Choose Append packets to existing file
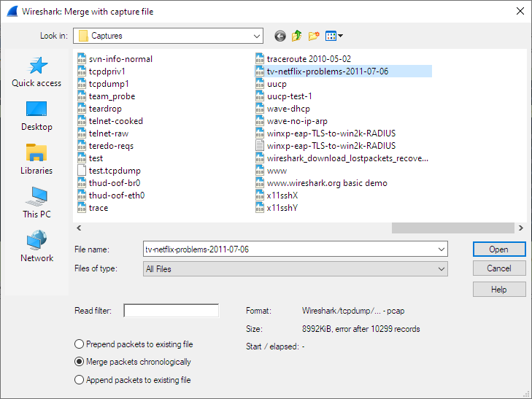The width and height of the screenshot is (532, 399). click(x=79, y=380)
